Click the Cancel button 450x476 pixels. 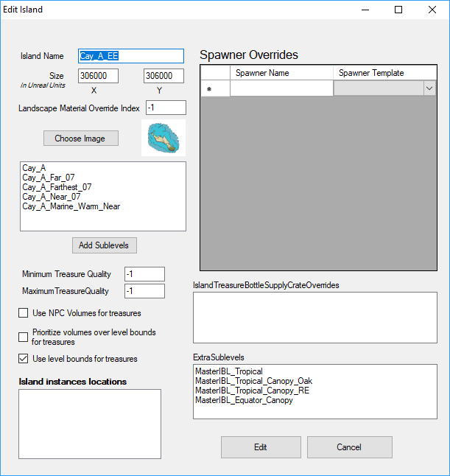tap(350, 447)
